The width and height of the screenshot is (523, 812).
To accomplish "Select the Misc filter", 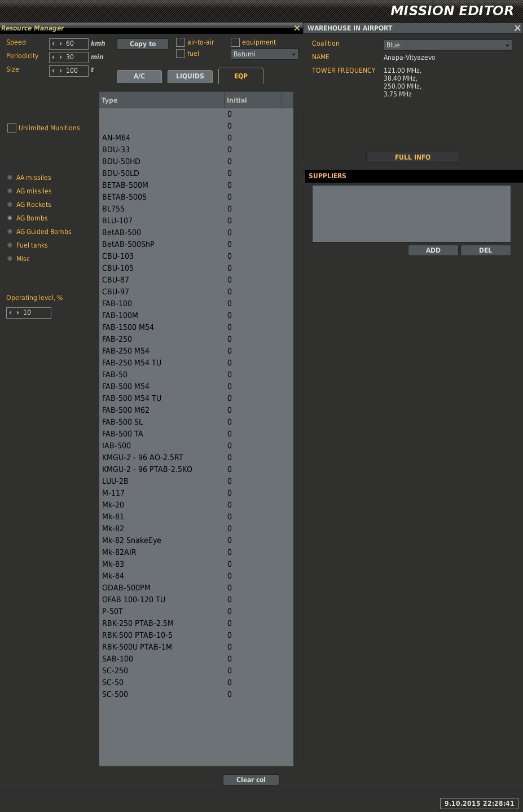I will pos(10,259).
